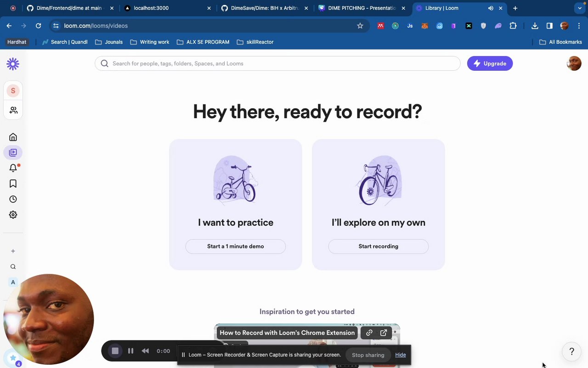
Task: Switch to the DimeSave/Dime GitHub tab
Action: click(265, 8)
